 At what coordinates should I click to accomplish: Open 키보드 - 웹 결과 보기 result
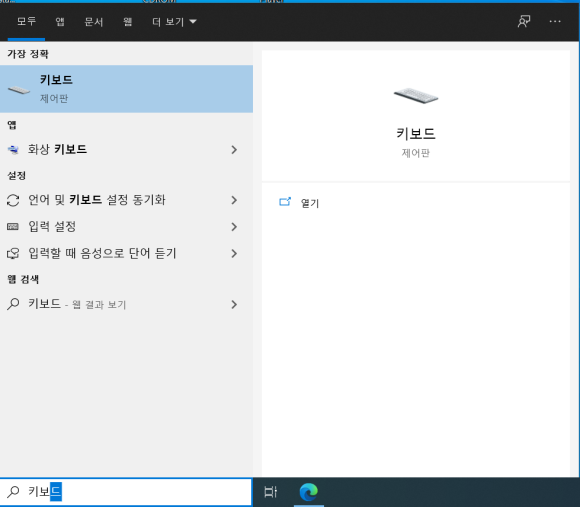coord(127,304)
